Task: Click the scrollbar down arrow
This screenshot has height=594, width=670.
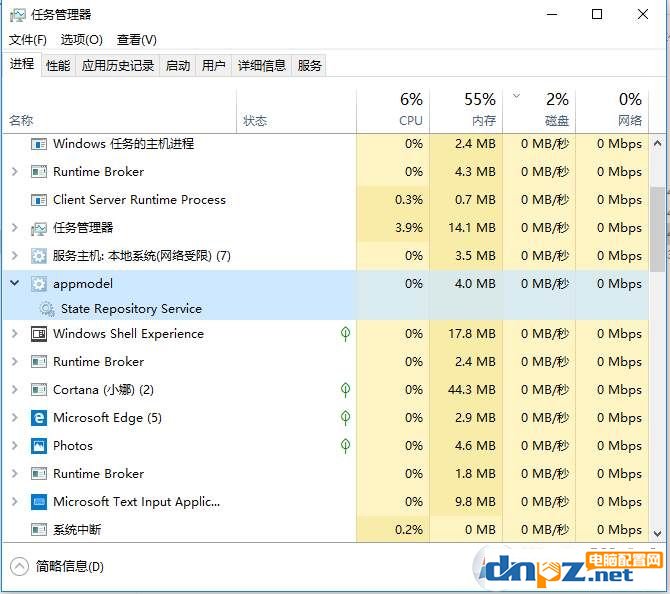Action: point(658,533)
